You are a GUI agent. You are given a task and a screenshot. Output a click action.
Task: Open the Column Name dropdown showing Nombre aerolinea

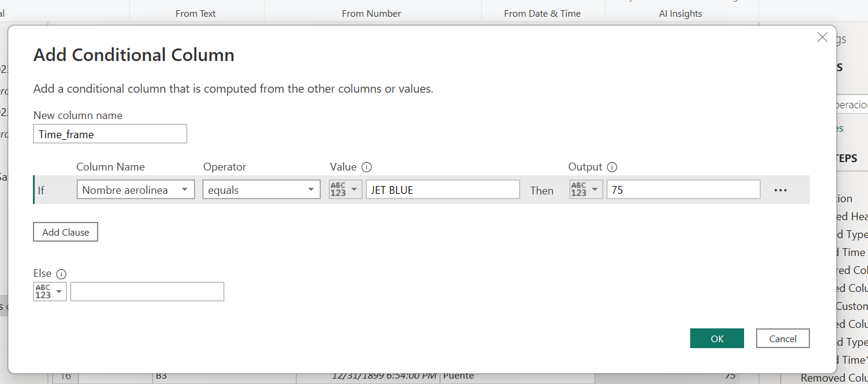(136, 190)
